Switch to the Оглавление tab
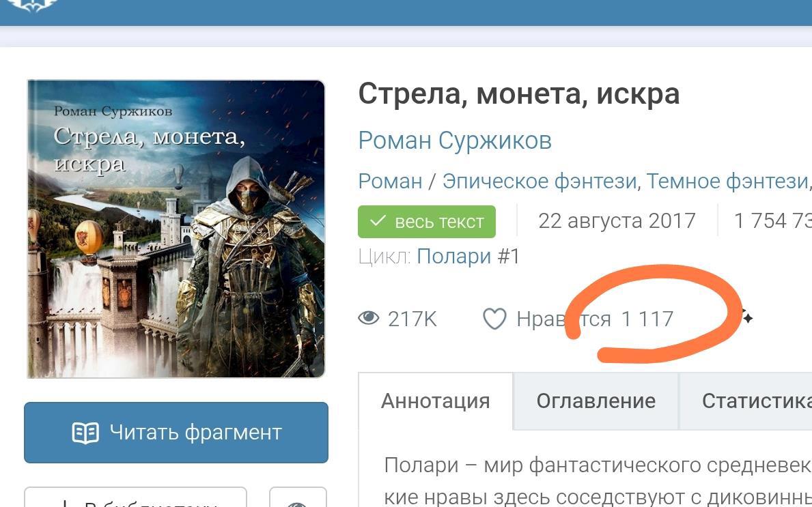Image resolution: width=812 pixels, height=507 pixels. 596,401
